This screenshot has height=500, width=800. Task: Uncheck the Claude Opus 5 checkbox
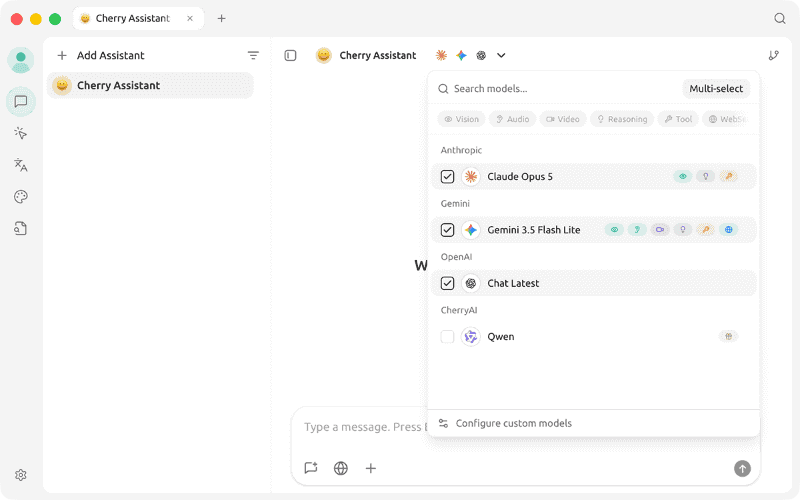coord(447,177)
